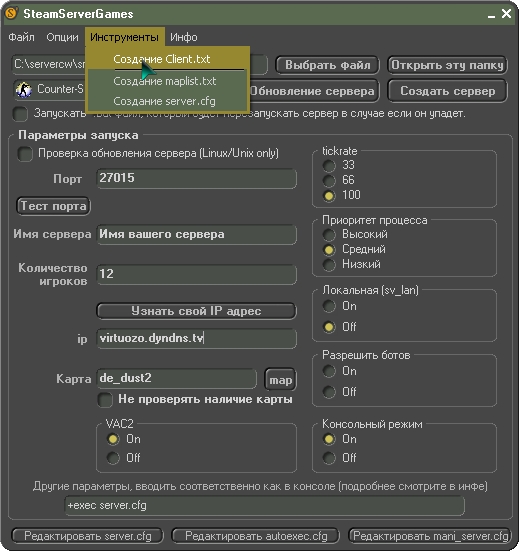Click Создать сервер button
Viewport: 519px width, 551px height.
click(x=447, y=91)
